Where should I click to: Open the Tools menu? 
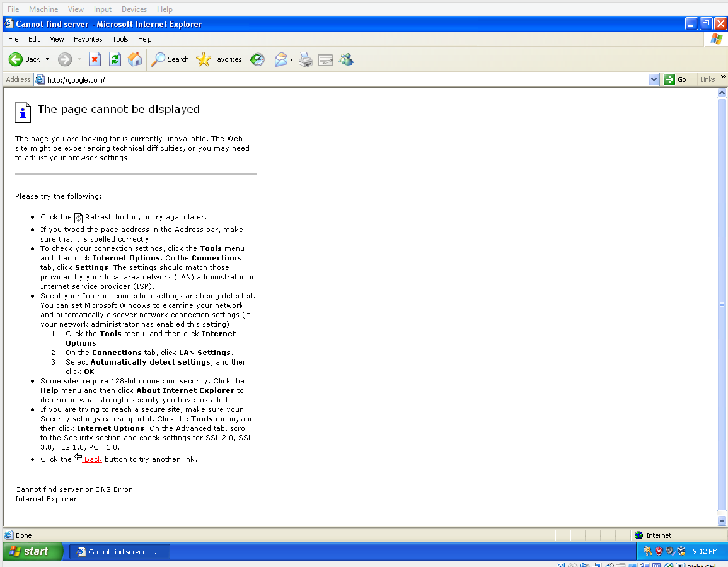click(120, 39)
